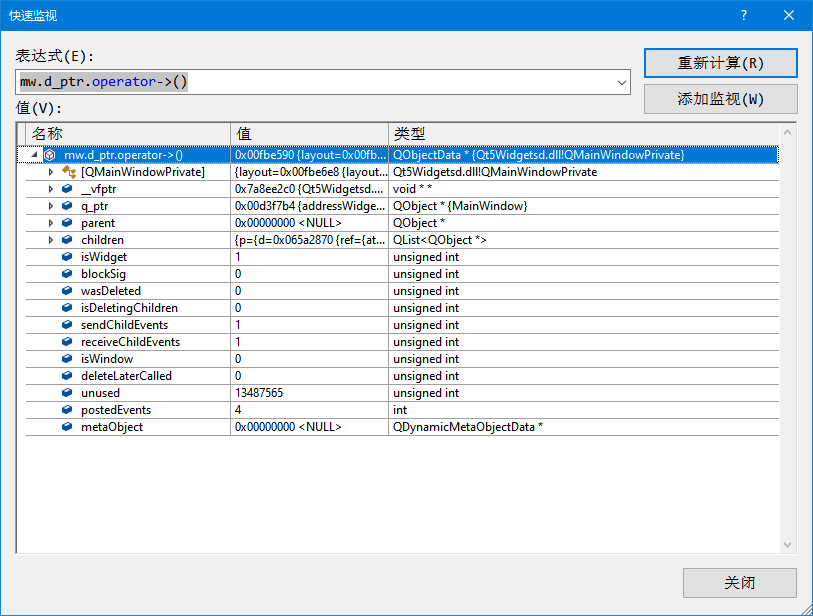Click the field icon beside isDeletingChildren
The width and height of the screenshot is (813, 616).
(x=67, y=308)
